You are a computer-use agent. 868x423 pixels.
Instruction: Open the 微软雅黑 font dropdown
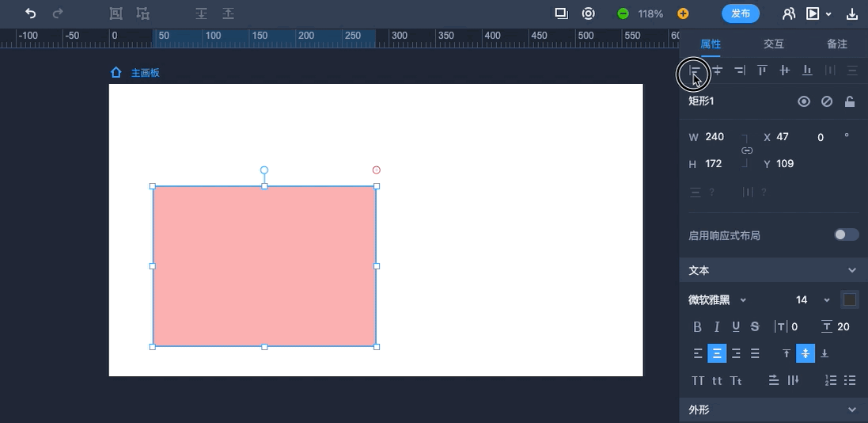(717, 300)
